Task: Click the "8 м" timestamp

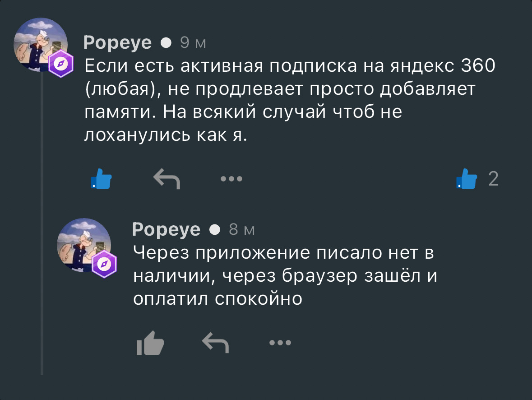Action: (x=242, y=230)
